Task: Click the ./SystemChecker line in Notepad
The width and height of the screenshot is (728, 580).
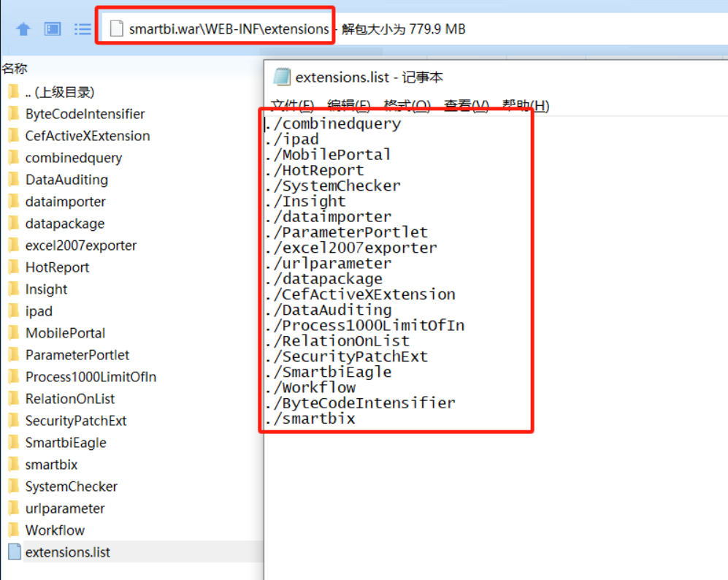Action: (x=333, y=186)
